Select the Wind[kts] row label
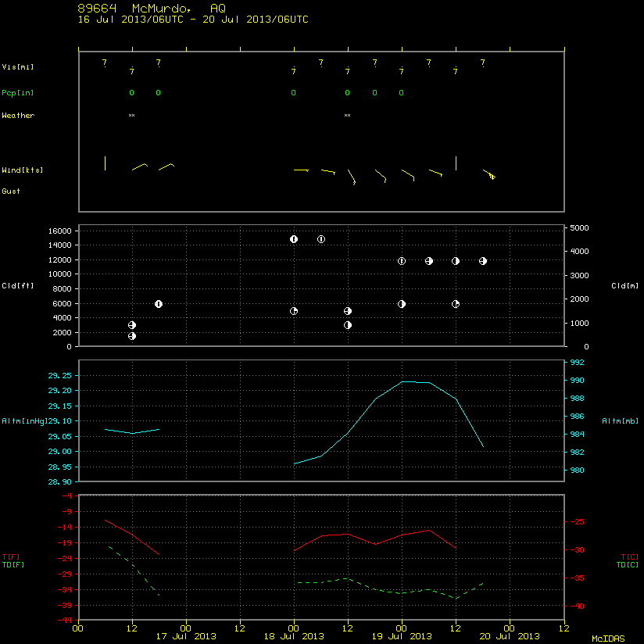Viewport: 644px width, 644px height. pyautogui.click(x=22, y=170)
